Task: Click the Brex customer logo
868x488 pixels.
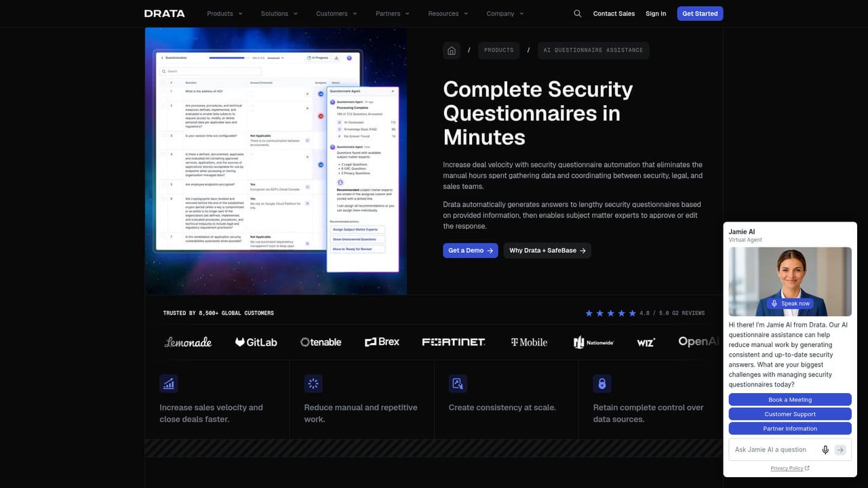Action: [382, 342]
